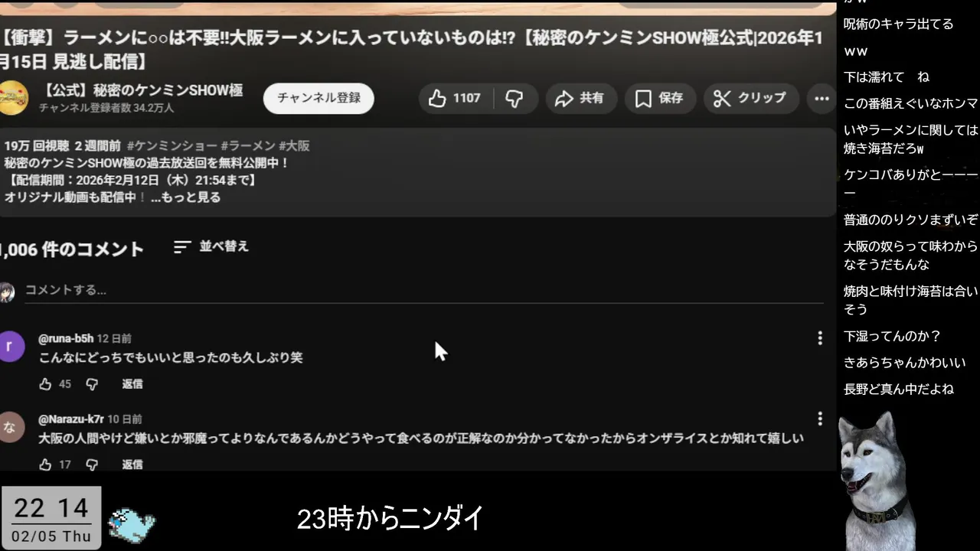Open the #ラーメン hashtag

(248, 145)
